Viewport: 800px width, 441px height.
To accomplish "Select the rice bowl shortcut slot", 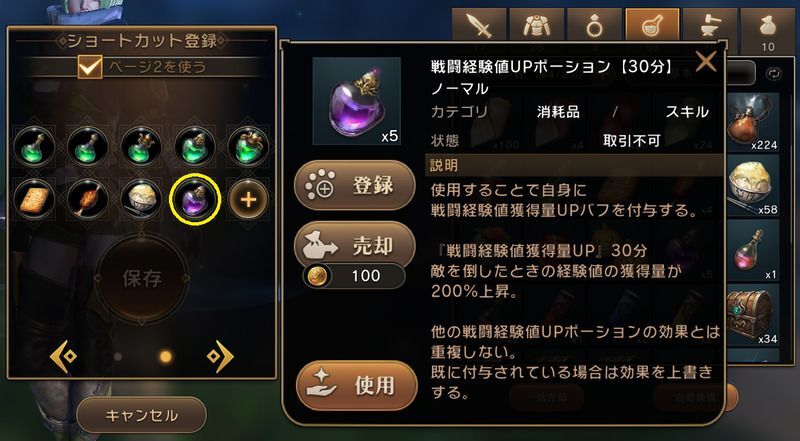I will [x=141, y=200].
